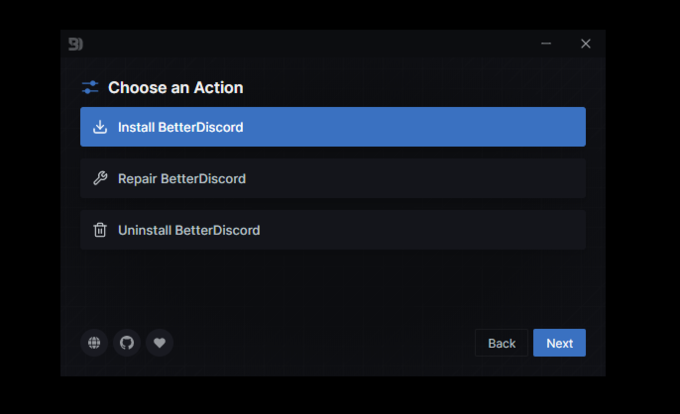This screenshot has width=680, height=414.
Task: Click the 'Choose an Action' heading text
Action: [x=176, y=88]
